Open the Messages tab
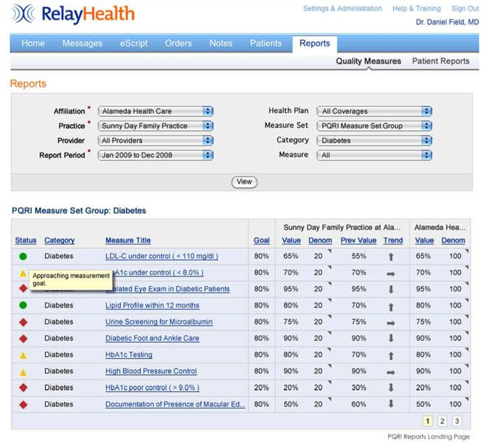Screen dimensions: 485x448 click(x=82, y=43)
